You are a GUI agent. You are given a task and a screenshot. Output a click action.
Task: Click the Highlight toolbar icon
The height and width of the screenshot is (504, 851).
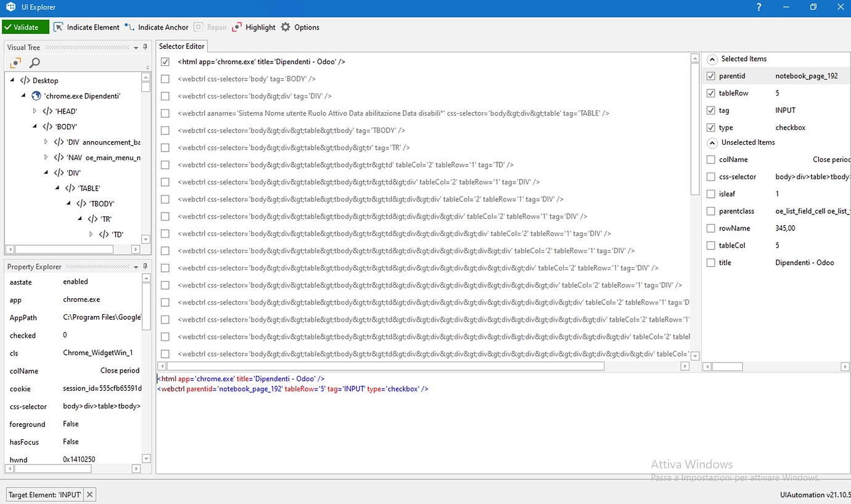click(x=253, y=27)
